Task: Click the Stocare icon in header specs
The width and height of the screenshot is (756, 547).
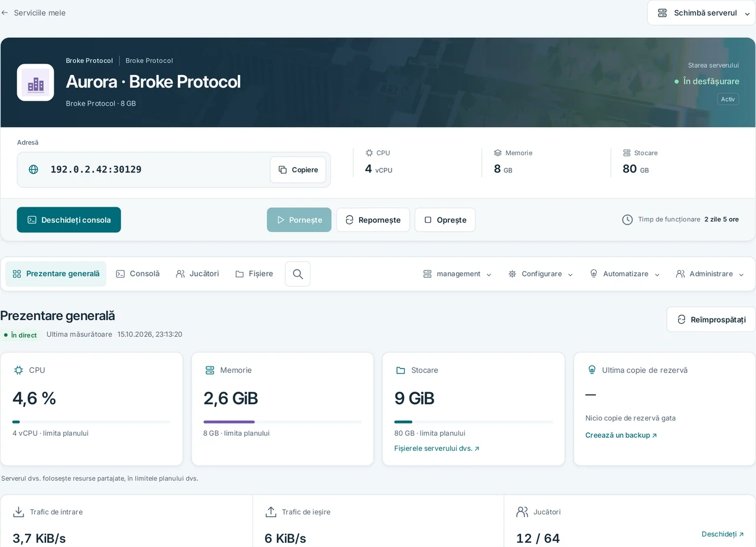Action: click(x=627, y=153)
